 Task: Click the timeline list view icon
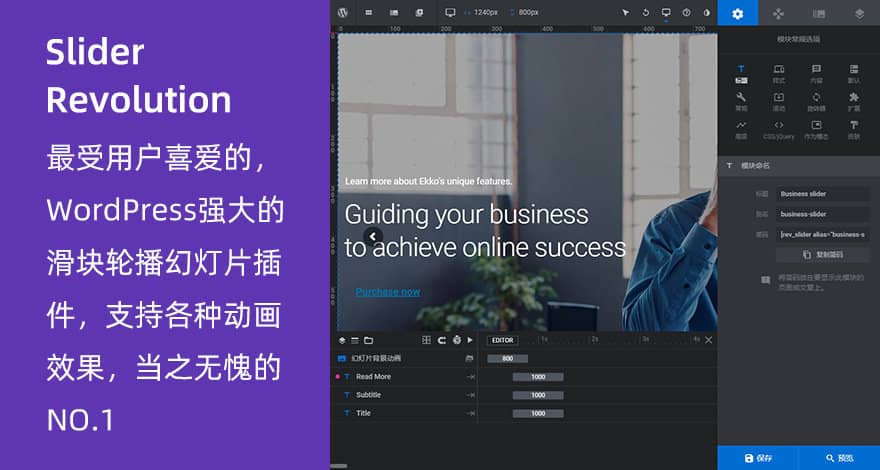click(355, 340)
